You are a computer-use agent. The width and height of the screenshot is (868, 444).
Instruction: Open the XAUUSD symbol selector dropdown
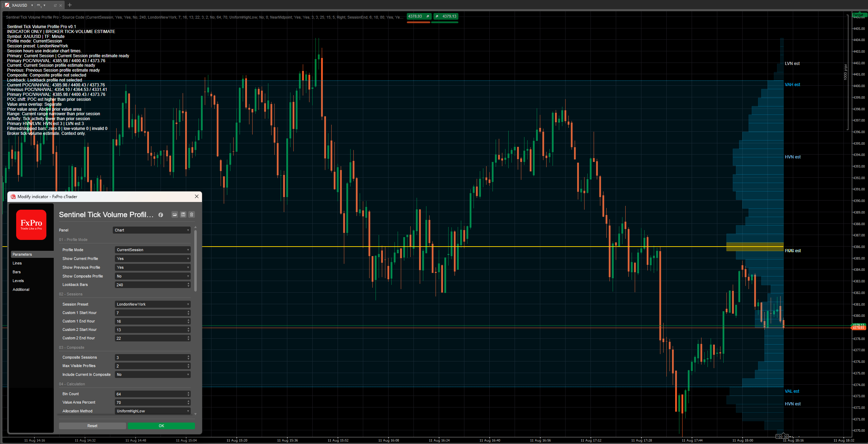32,5
